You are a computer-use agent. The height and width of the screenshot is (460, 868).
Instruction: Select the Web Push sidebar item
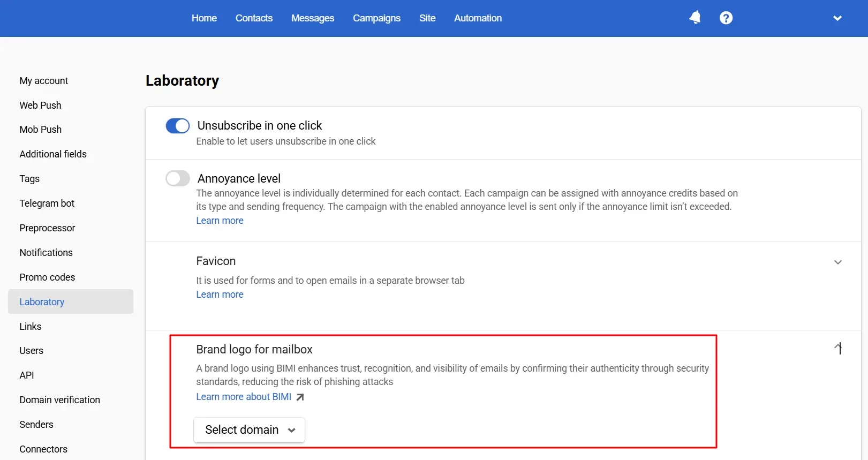pos(41,105)
